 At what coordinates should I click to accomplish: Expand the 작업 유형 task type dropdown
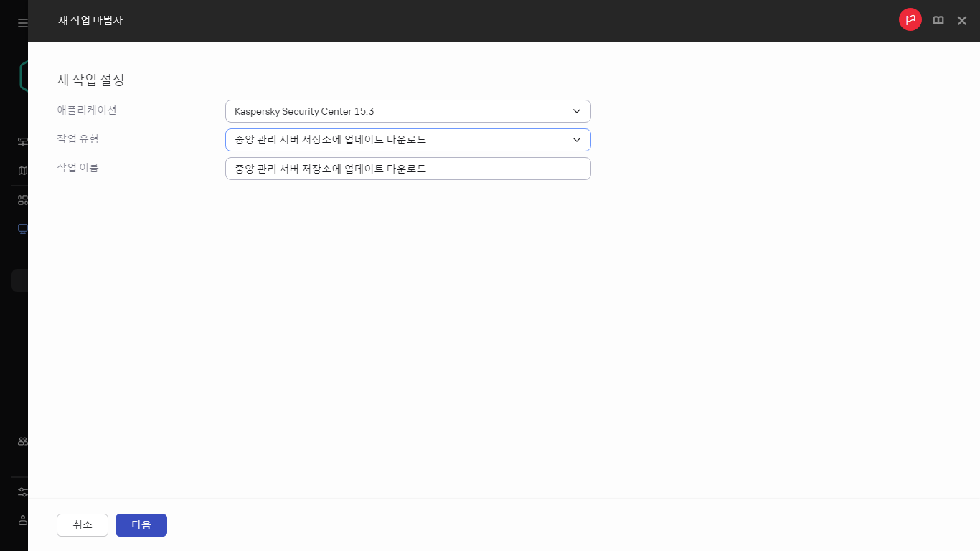tap(407, 139)
